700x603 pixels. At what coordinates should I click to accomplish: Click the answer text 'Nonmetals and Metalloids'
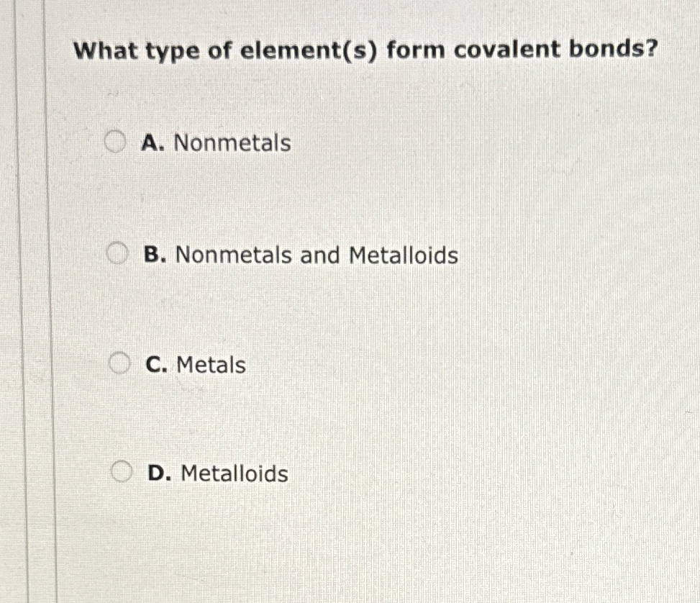click(x=317, y=255)
